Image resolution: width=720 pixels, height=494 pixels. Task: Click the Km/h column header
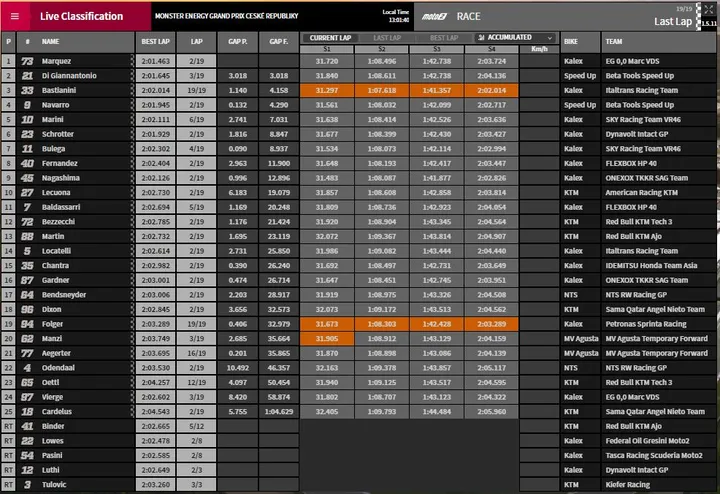click(539, 49)
